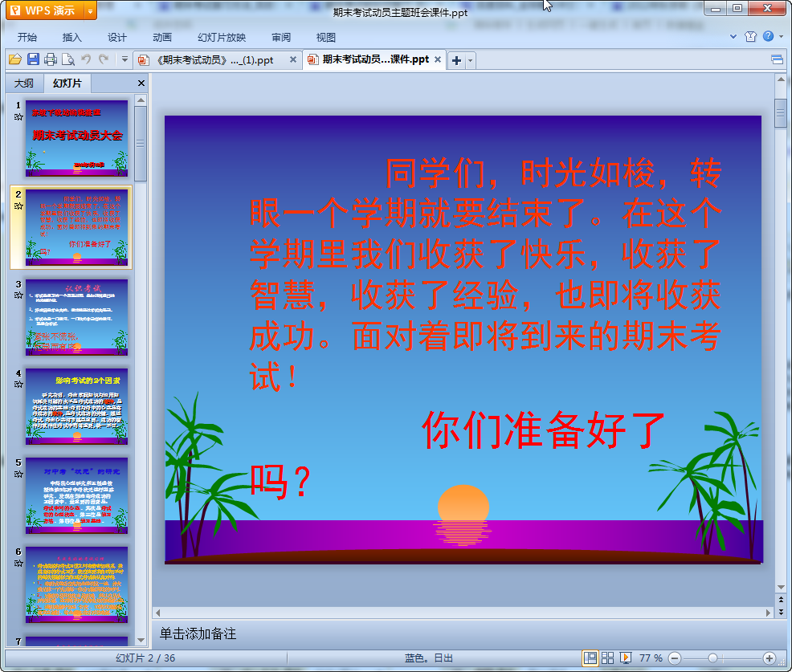This screenshot has width=792, height=672.
Task: Click horizontal scroll right arrow
Action: click(768, 613)
